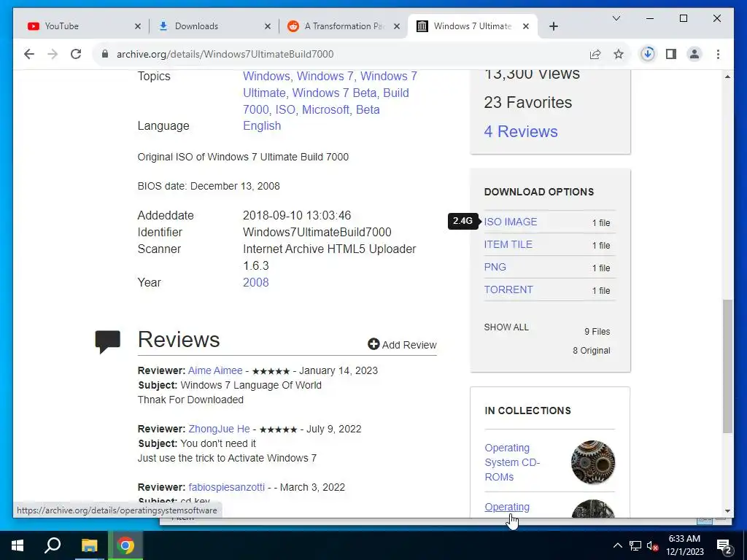Image resolution: width=747 pixels, height=560 pixels.
Task: Open the Chrome profile avatar icon
Action: point(694,54)
